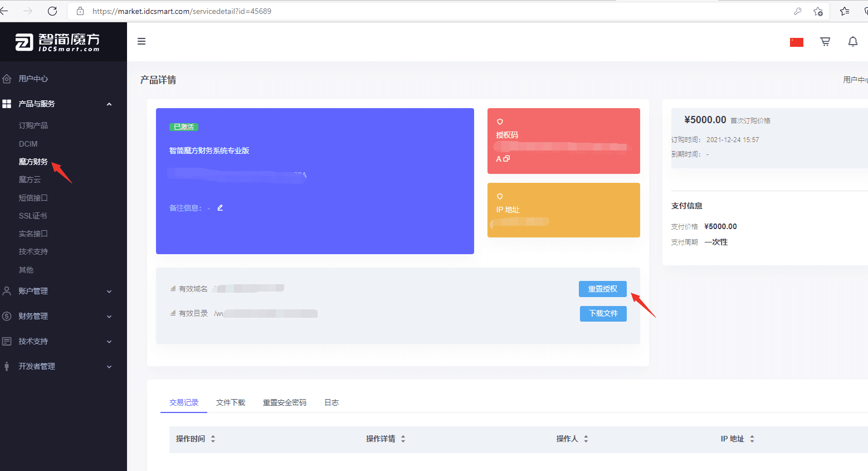Click the 账户管理 person icon
This screenshot has height=471, width=868.
(x=7, y=291)
